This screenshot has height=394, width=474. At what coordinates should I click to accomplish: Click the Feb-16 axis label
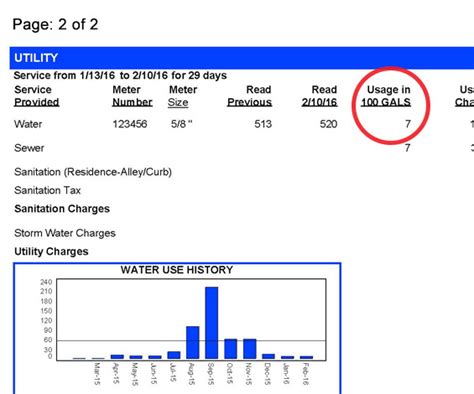305,374
